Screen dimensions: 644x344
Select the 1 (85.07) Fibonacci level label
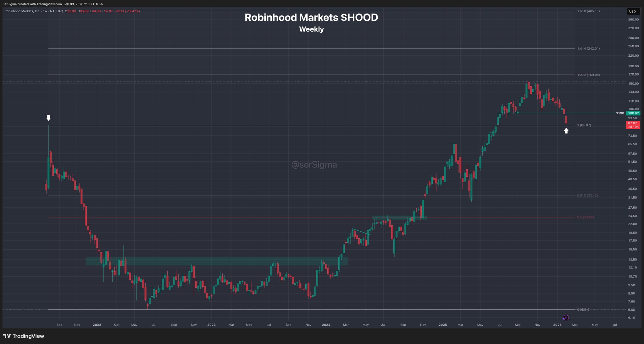tap(584, 125)
